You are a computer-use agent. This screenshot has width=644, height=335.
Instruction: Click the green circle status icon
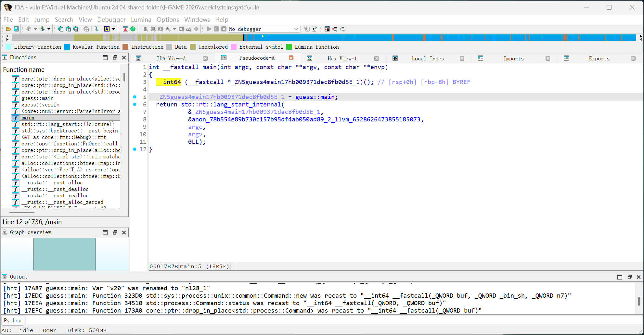[133, 29]
